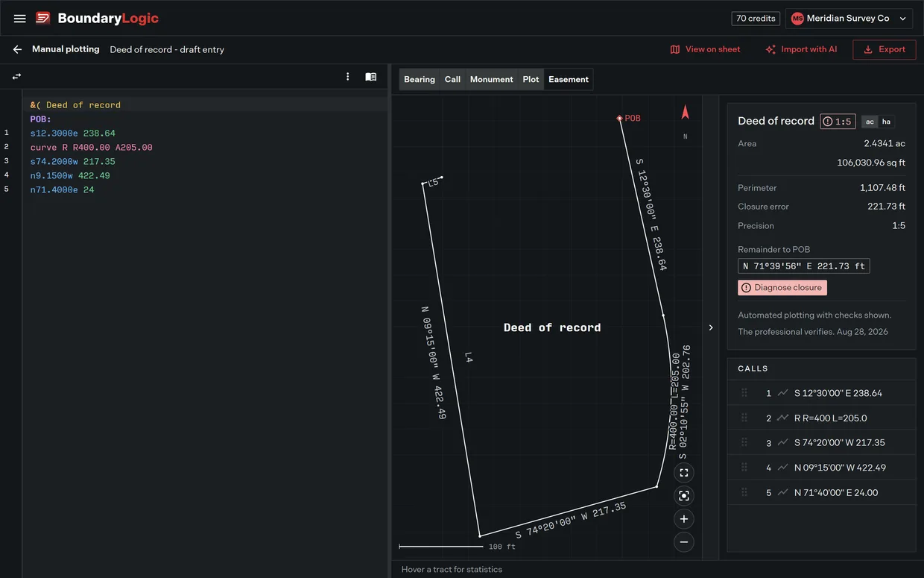Click the BoundaryLogic logo
Screen dimensions: 924x578
[98, 19]
